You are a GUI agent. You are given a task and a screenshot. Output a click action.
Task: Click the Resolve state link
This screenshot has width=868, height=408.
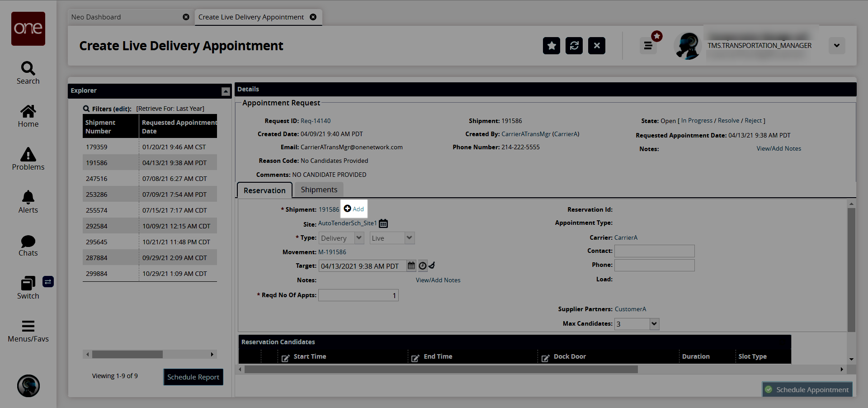[728, 121]
